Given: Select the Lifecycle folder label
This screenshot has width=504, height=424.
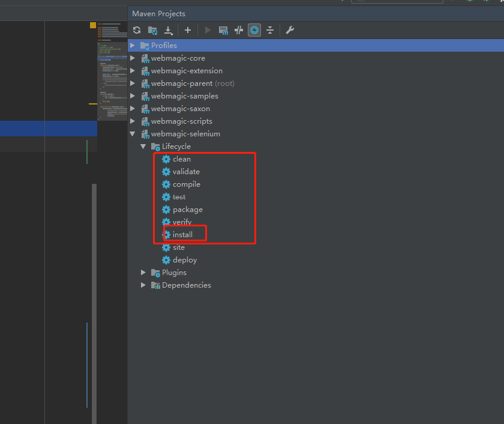Looking at the screenshot, I should 176,147.
